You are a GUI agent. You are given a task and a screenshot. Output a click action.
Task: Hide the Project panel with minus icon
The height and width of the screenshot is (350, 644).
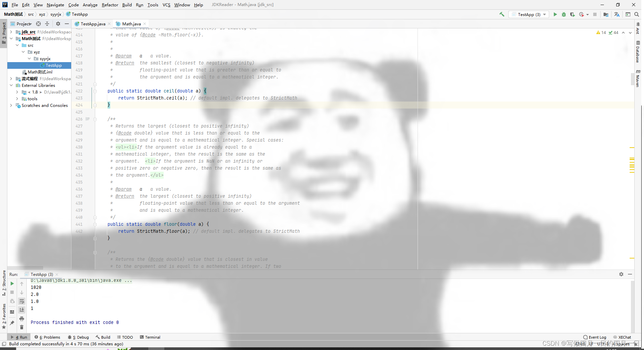(67, 24)
